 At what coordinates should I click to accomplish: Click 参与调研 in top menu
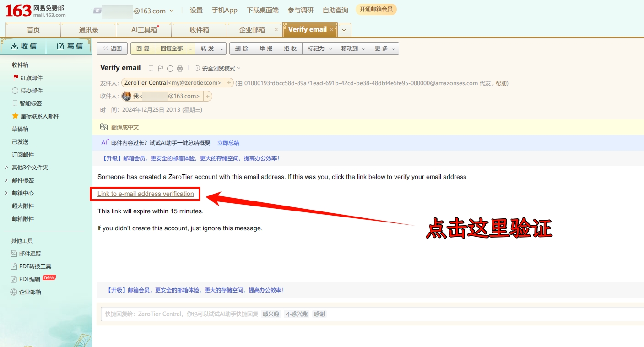point(301,10)
